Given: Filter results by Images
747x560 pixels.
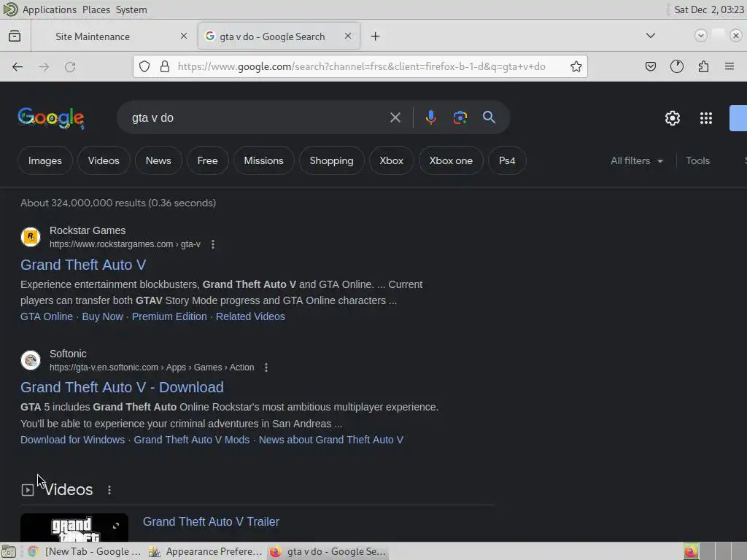Looking at the screenshot, I should (45, 161).
